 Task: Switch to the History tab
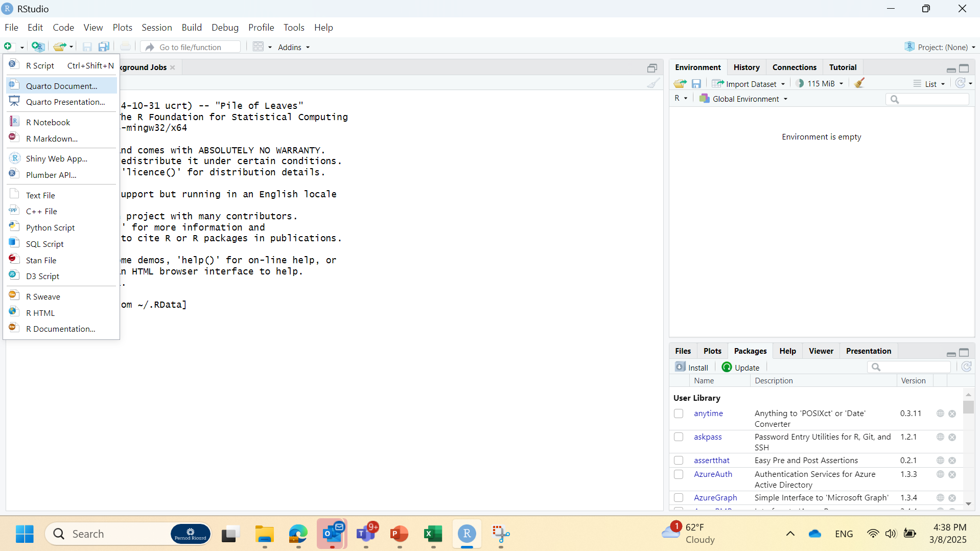click(746, 67)
